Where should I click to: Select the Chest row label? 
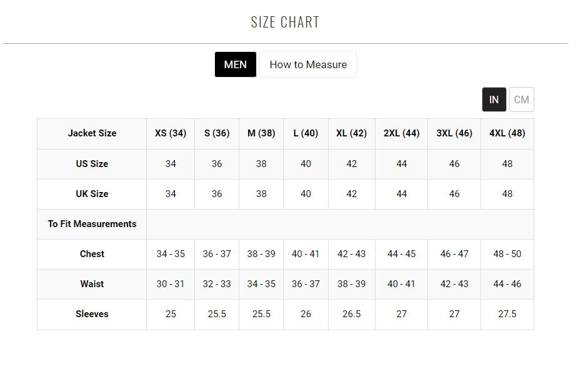(x=92, y=254)
